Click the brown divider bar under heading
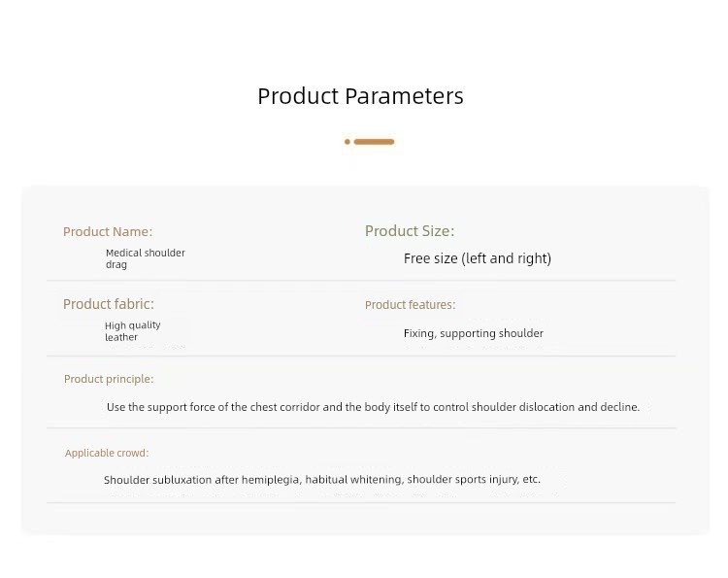This screenshot has height=578, width=728. pyautogui.click(x=375, y=142)
